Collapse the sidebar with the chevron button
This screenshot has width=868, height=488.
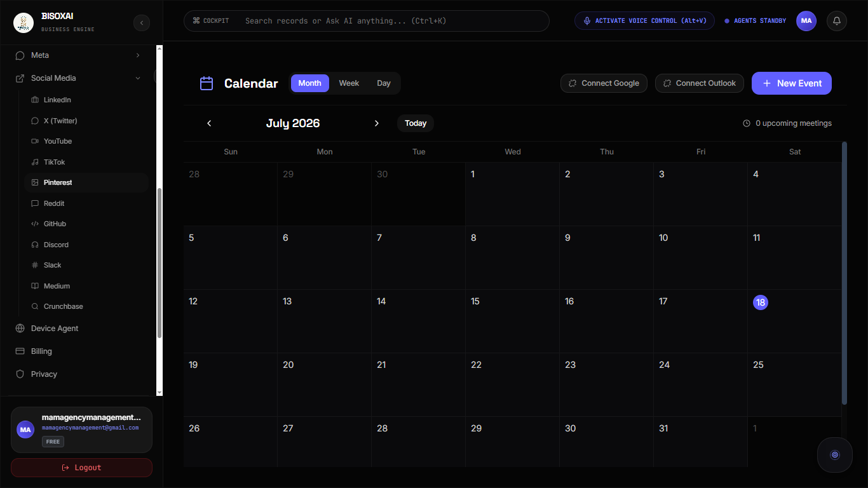(x=142, y=23)
